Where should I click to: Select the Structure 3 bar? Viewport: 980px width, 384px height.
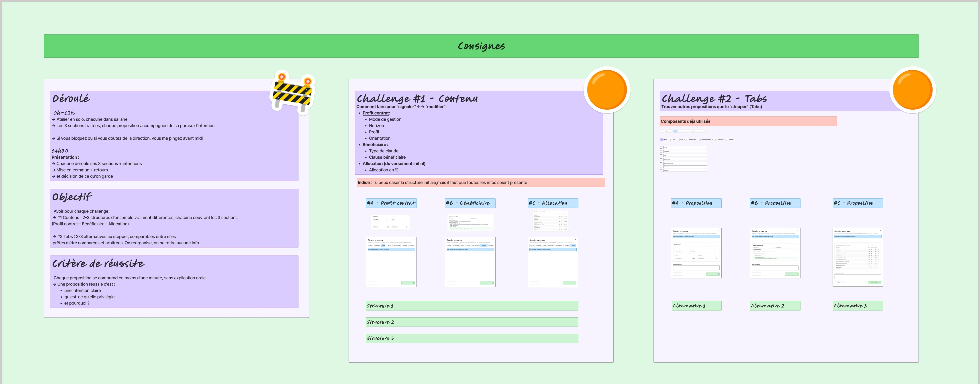(472, 338)
